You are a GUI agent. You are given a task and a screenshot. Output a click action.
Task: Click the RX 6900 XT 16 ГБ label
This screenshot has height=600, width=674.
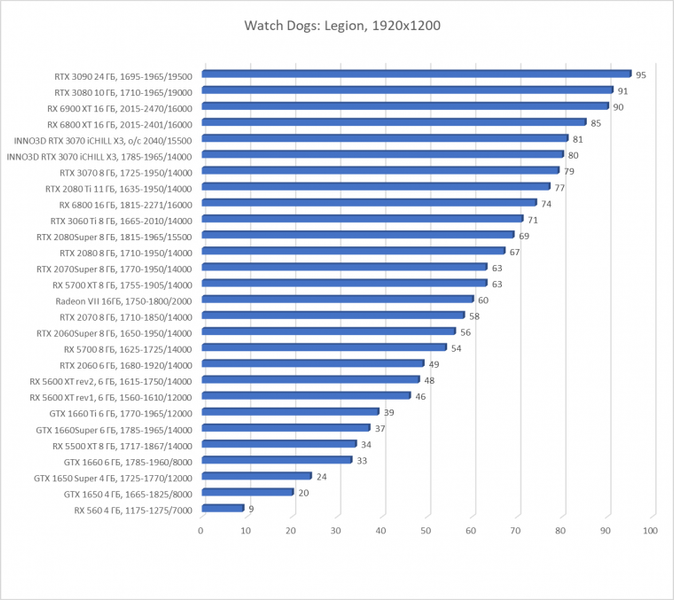coord(119,109)
